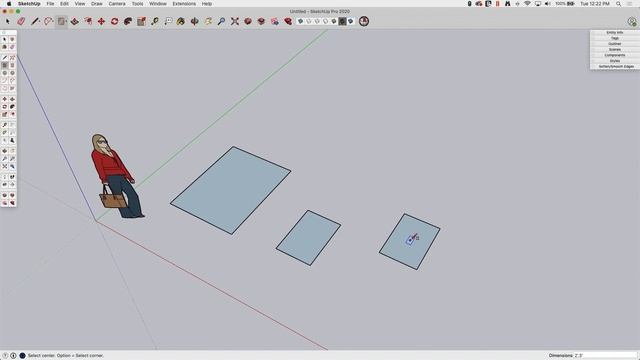The height and width of the screenshot is (360, 640).
Task: Click the woman scale figure in viewport
Action: (115, 176)
